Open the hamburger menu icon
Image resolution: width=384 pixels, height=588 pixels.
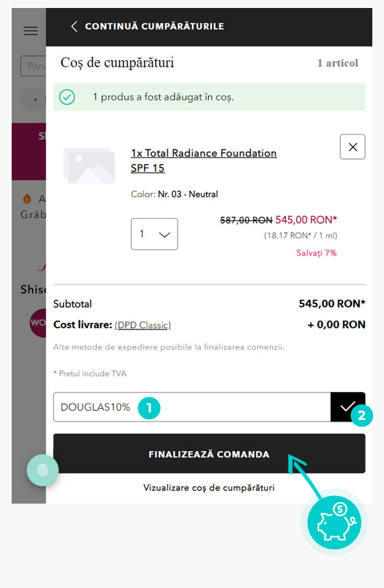point(31,31)
